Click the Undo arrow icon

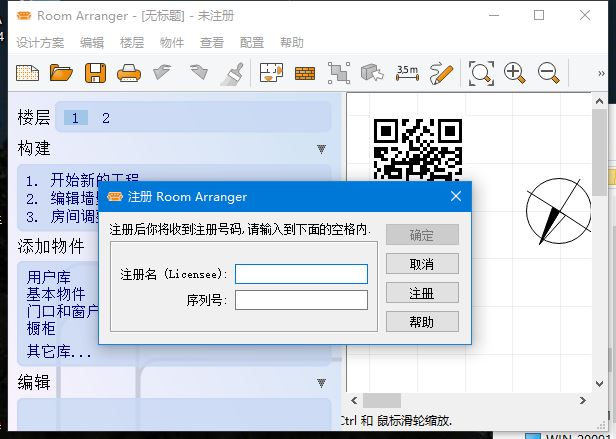(162, 72)
